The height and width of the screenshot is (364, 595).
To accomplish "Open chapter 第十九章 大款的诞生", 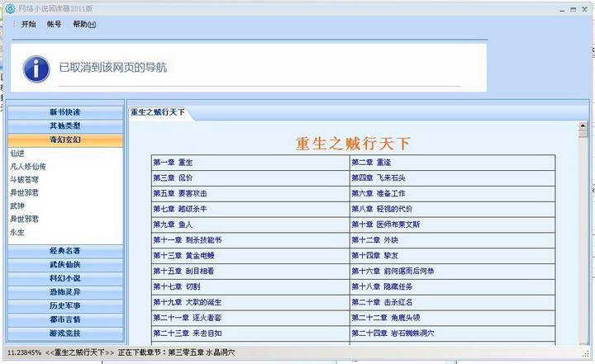I will pos(187,302).
